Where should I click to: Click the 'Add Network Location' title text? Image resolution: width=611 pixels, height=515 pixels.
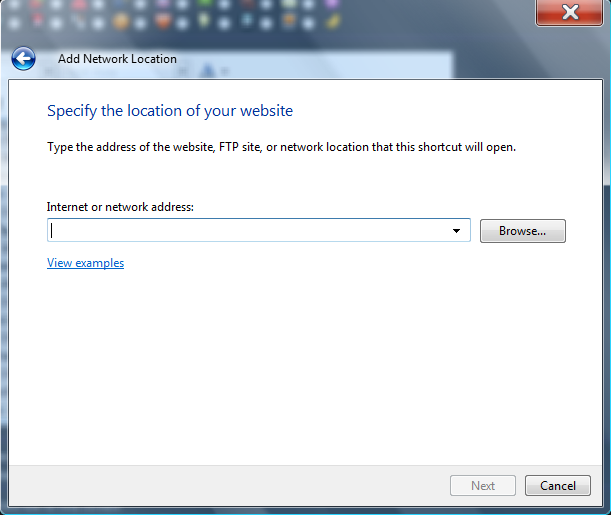[117, 59]
